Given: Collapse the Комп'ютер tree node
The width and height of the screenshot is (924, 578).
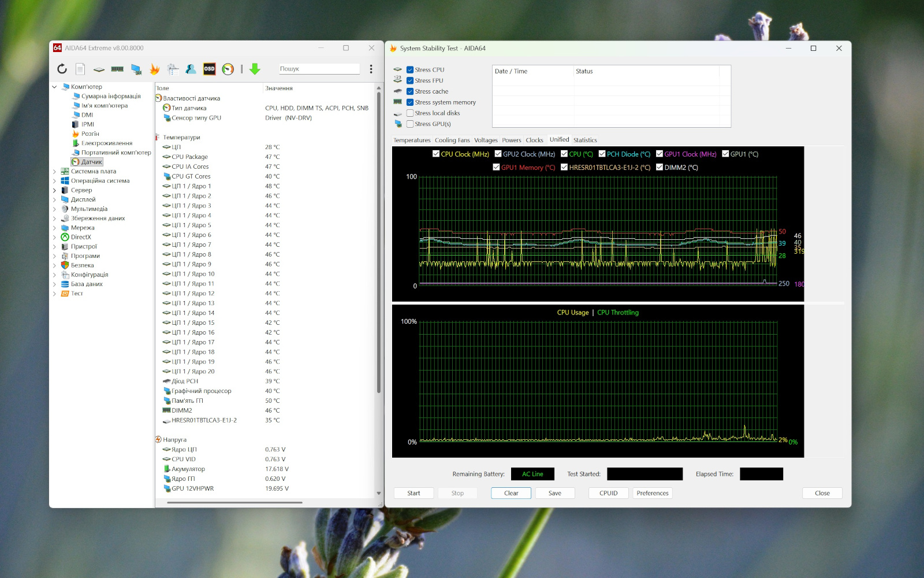Looking at the screenshot, I should click(x=55, y=87).
